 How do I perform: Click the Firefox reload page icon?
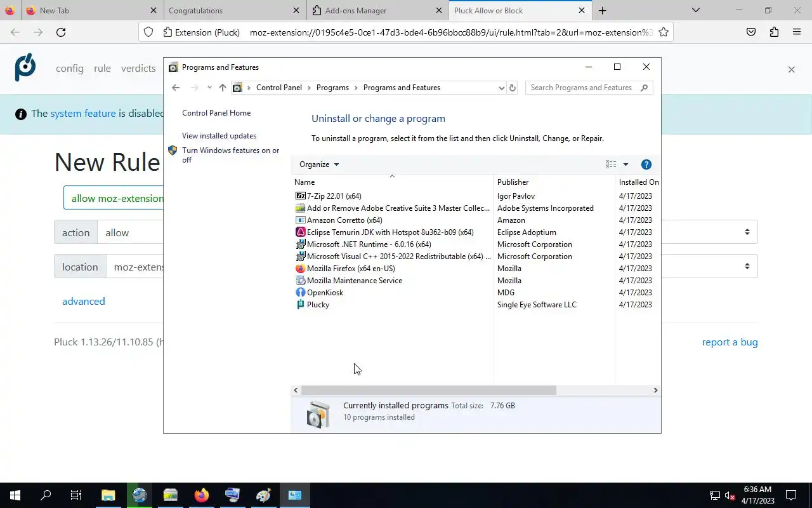click(x=61, y=32)
